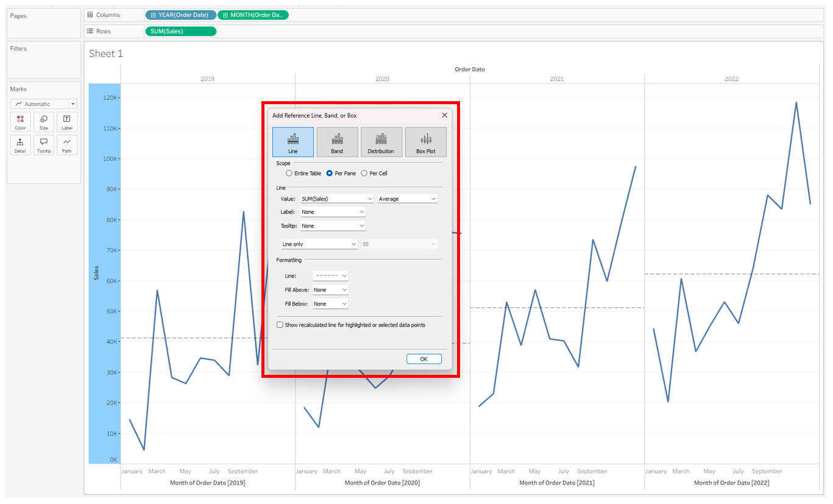
Task: Click the Rows shelf icon
Action: tap(90, 31)
